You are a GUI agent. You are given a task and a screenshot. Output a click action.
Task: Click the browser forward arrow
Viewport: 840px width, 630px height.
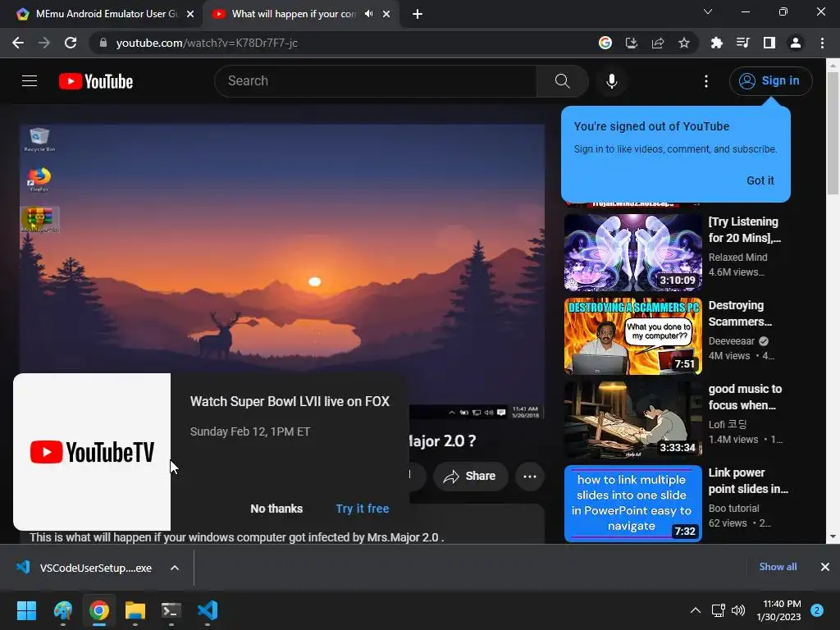(x=44, y=43)
